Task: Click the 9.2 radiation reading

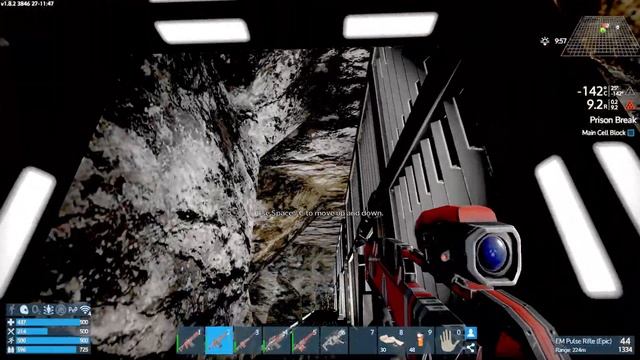Action: point(597,105)
